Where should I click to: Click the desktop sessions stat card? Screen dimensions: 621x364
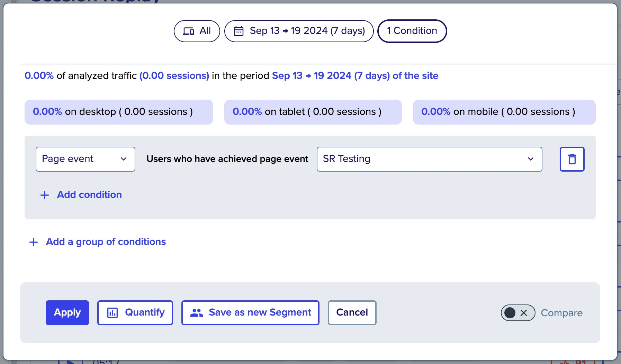pyautogui.click(x=119, y=112)
